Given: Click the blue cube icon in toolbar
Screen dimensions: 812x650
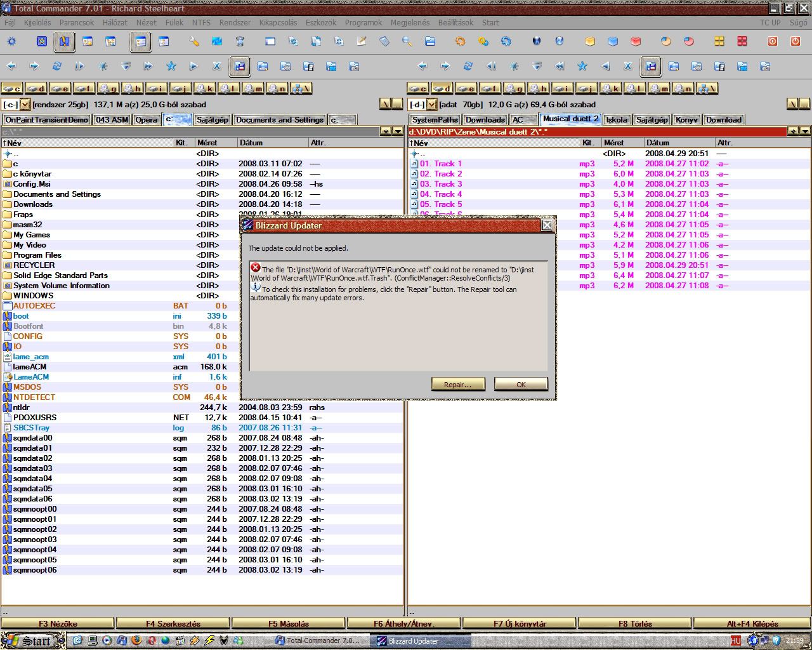Looking at the screenshot, I should (613, 42).
